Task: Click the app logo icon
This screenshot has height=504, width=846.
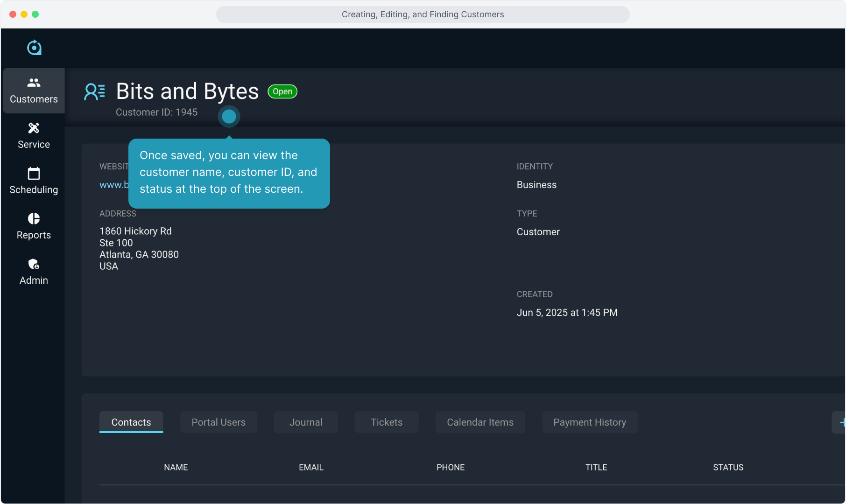Action: pos(34,48)
